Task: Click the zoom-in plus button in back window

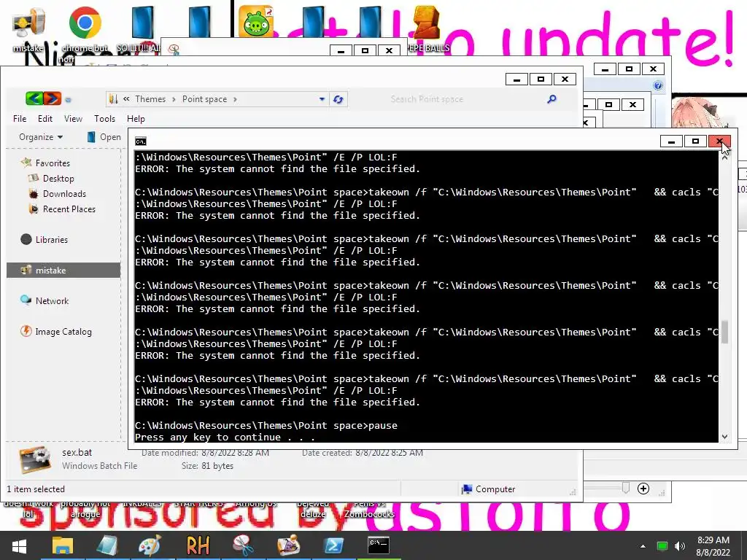Action: coord(643,489)
